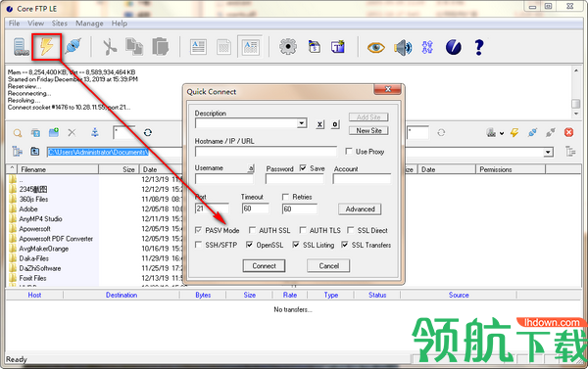
Task: Click the local search magnifier icon
Action: (18, 132)
